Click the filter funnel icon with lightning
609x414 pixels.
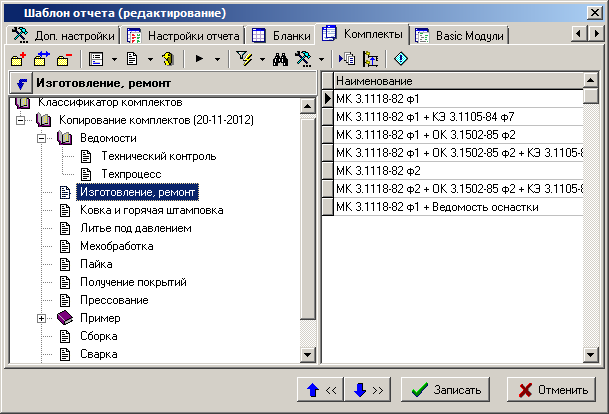click(243, 59)
